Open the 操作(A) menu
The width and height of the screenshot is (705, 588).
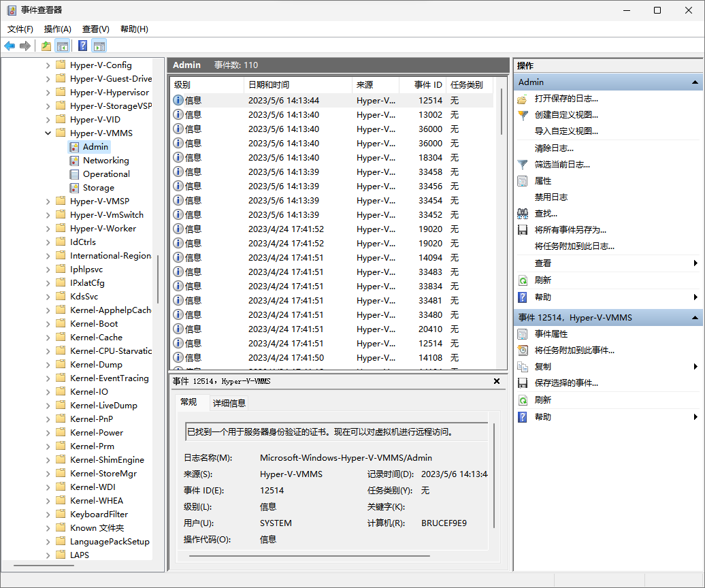[x=58, y=29]
